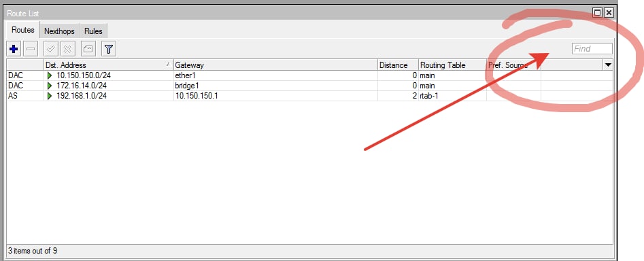Select the 192.168.1.0/24 route
644x261 pixels.
(310, 96)
